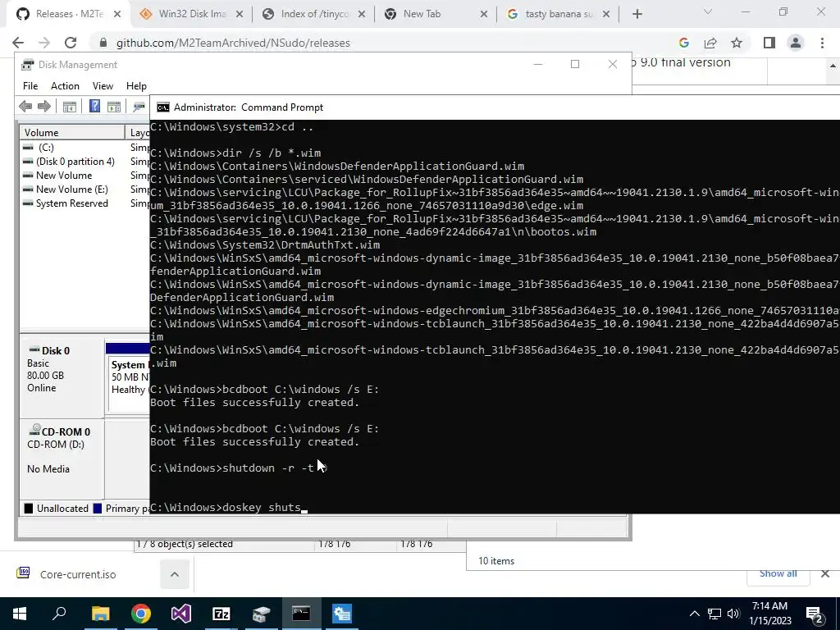This screenshot has width=840, height=630.
Task: Open taskbar search magnifier
Action: coord(59,614)
